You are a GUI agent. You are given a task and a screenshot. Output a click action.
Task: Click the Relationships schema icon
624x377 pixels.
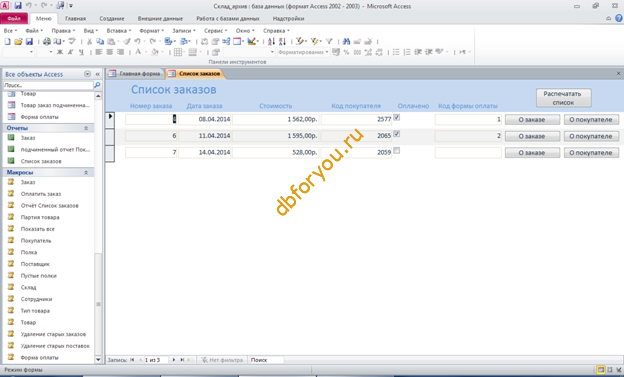pyautogui.click(x=226, y=41)
